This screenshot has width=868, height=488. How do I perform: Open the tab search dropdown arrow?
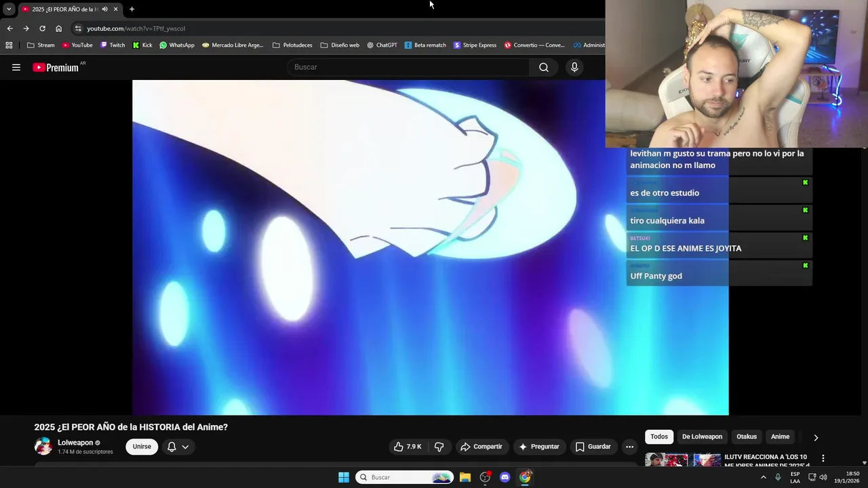click(9, 9)
